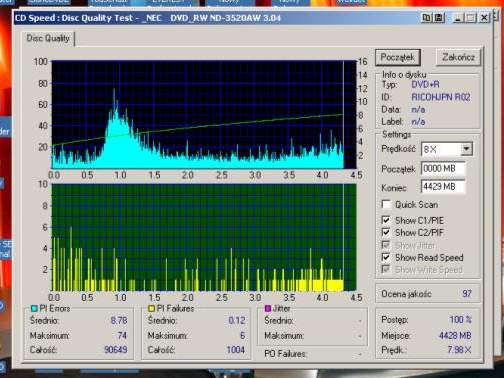Select the Disc Quality tab

[x=48, y=38]
